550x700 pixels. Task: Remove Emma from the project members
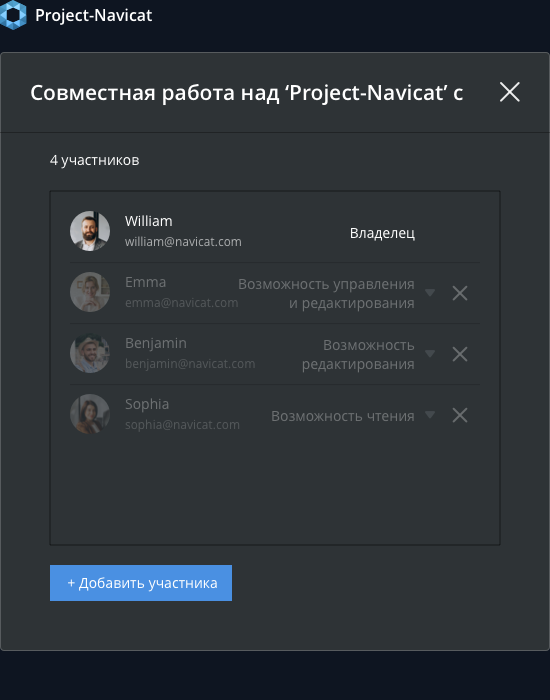coord(460,293)
